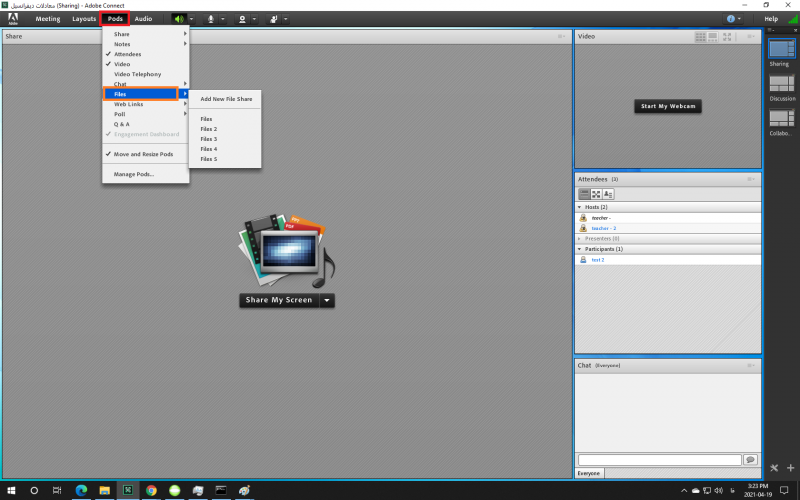
Task: Uncheck the Attendees pod in Pods menu
Action: 127,54
